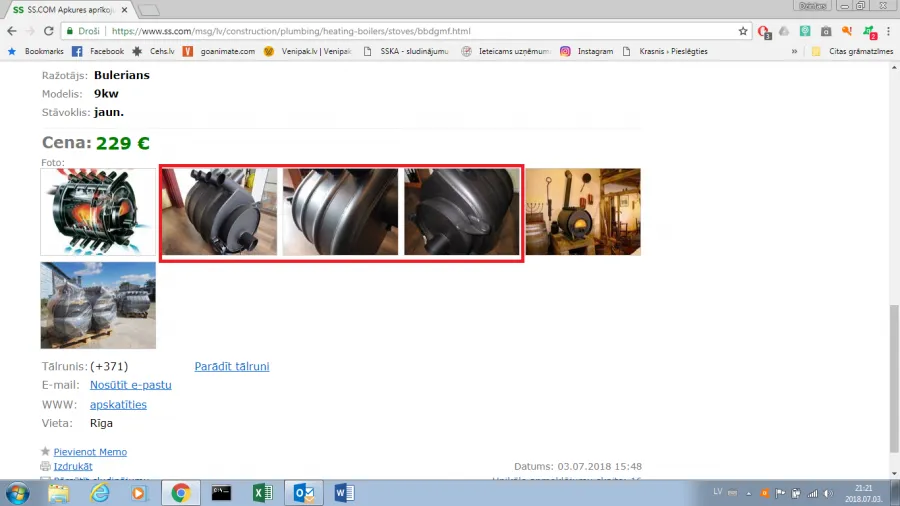Open the stove in rustic room photo
900x506 pixels.
click(x=583, y=212)
